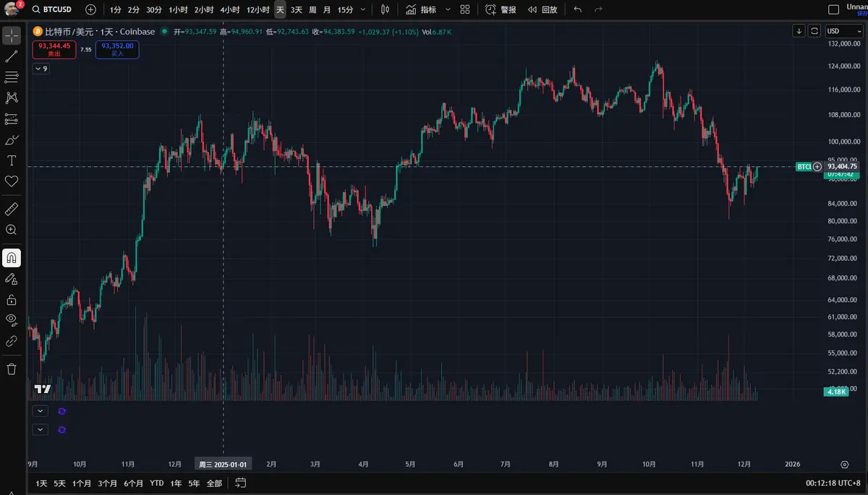Open the layout setup square icon
This screenshot has width=868, height=495.
tap(834, 9)
